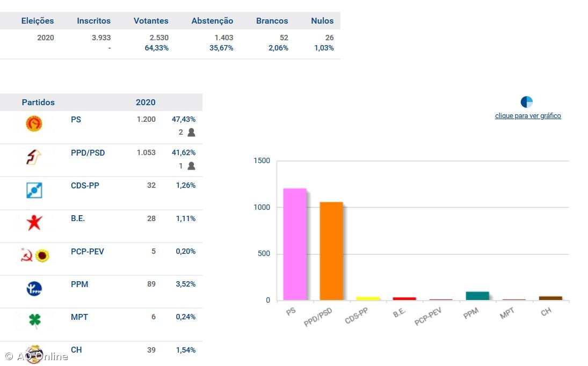Open the 'clique para ver gráfico' link
The width and height of the screenshot is (588, 366).
[528, 116]
